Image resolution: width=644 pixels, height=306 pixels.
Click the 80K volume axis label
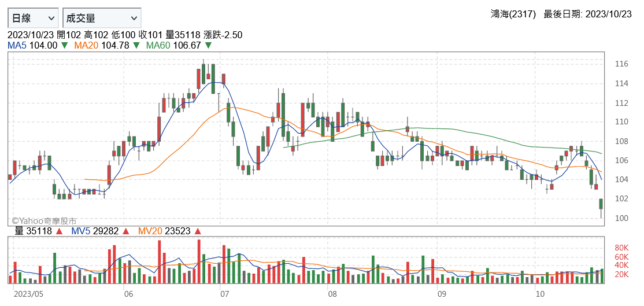(x=621, y=248)
